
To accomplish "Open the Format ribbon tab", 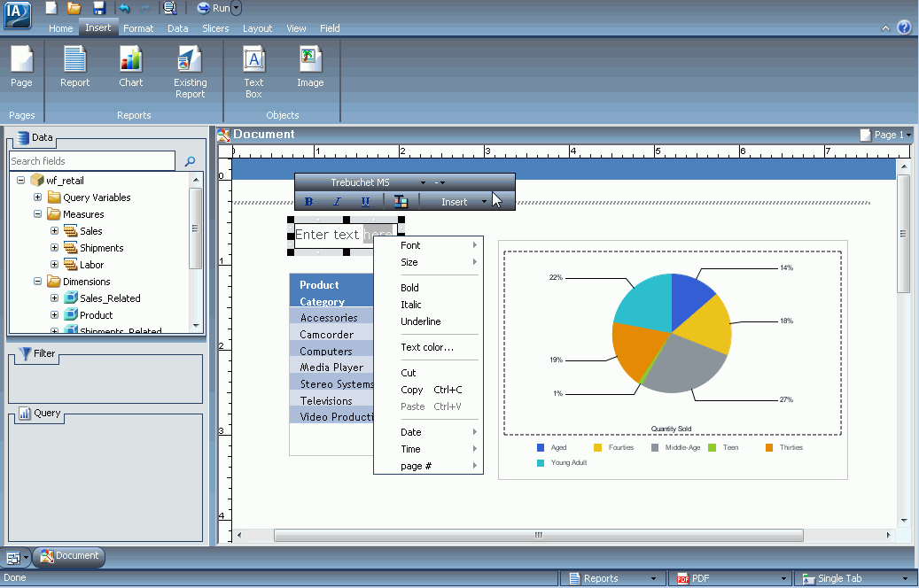I will 138,28.
